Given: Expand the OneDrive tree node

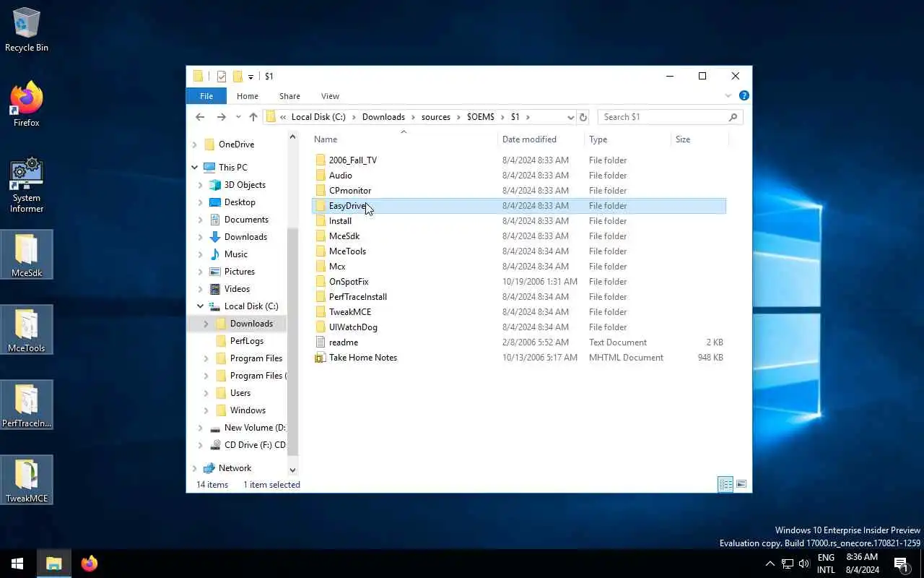Looking at the screenshot, I should (x=195, y=144).
